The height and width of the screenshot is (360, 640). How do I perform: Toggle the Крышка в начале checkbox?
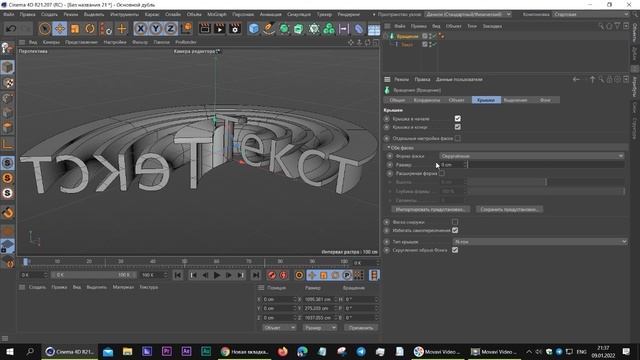[x=458, y=118]
